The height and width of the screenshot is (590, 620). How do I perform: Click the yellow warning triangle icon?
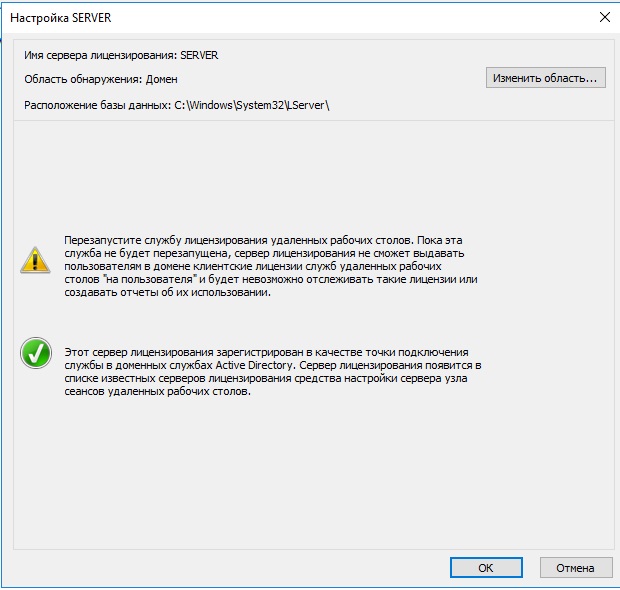(x=35, y=262)
